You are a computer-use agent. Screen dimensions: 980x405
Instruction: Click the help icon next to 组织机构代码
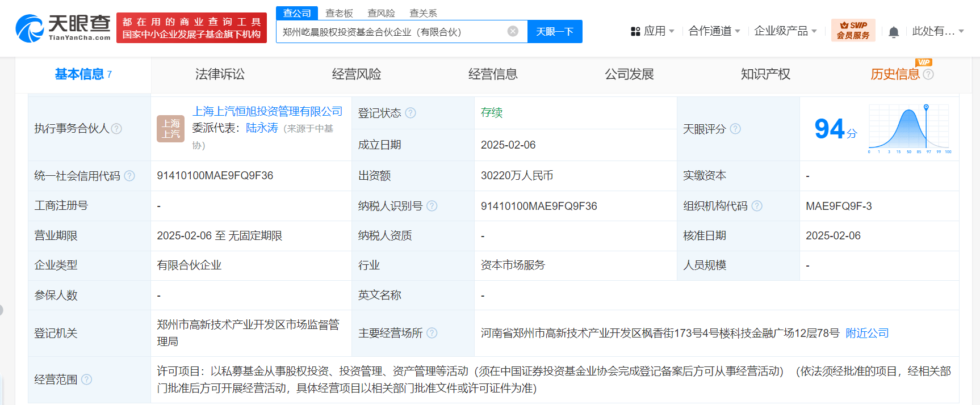point(757,206)
